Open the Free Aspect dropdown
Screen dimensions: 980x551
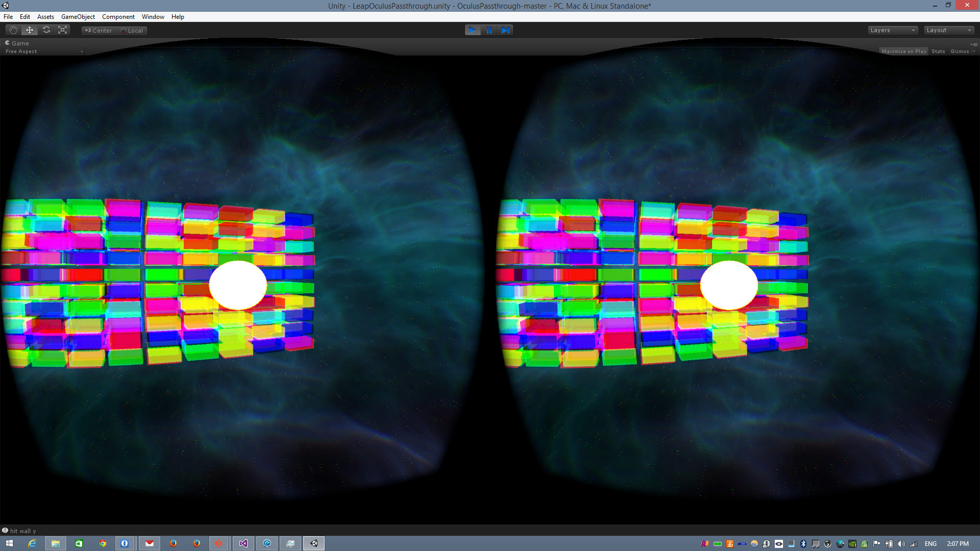[x=43, y=52]
